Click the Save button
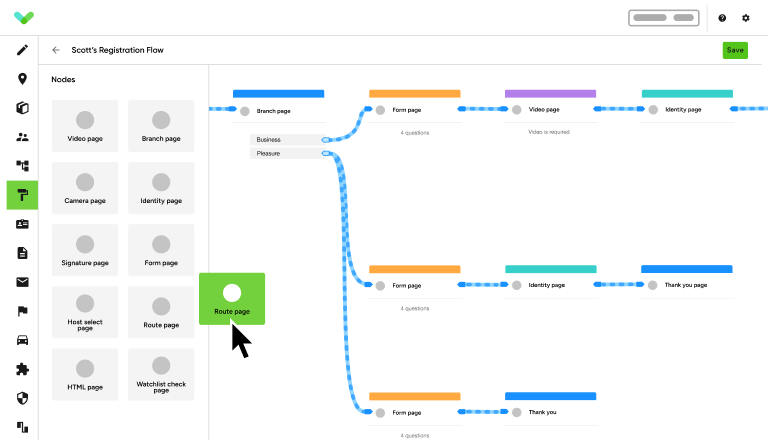 click(735, 50)
